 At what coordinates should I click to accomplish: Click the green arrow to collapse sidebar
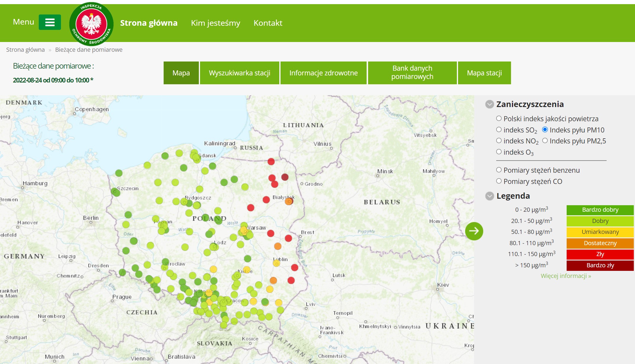point(474,231)
